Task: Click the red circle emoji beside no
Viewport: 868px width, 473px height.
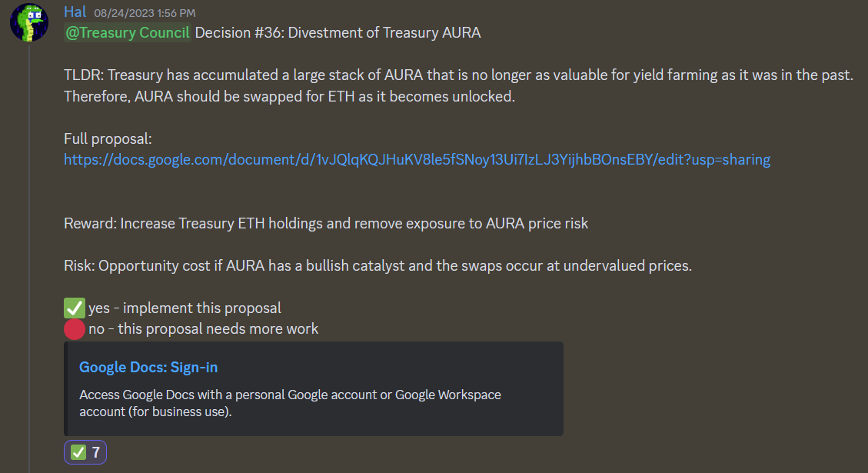Action: pyautogui.click(x=74, y=329)
